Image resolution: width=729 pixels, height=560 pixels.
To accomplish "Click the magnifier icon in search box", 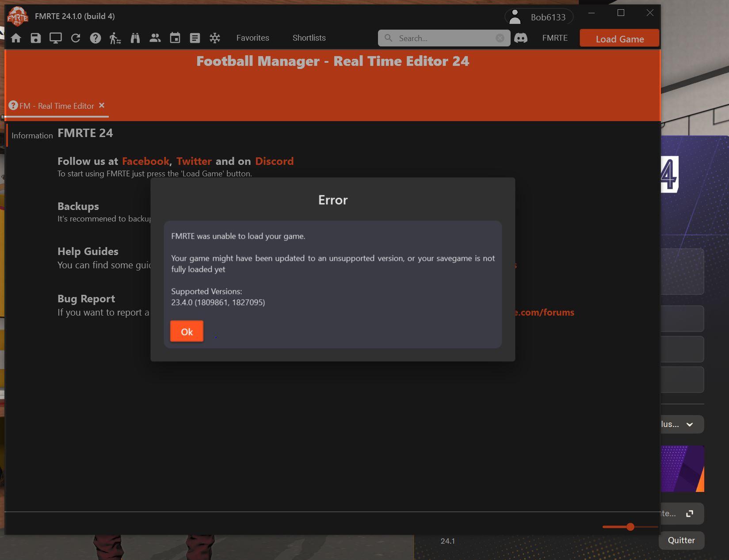I will click(388, 38).
